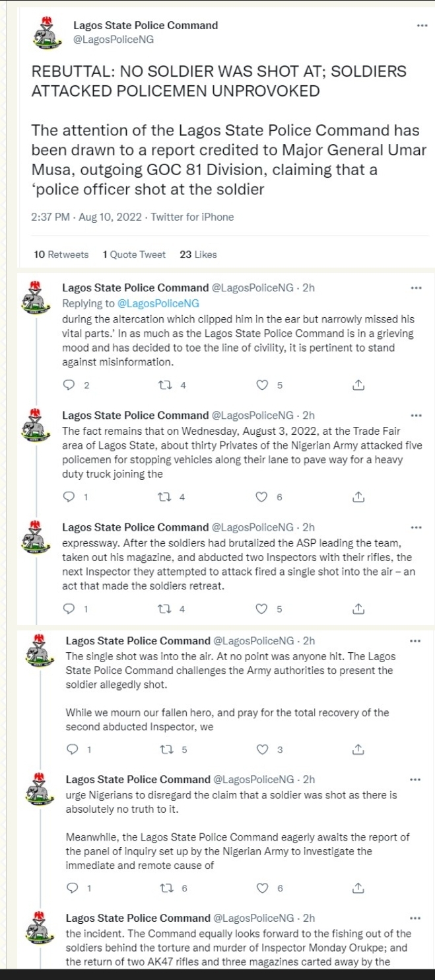This screenshot has height=980, width=435.
Task: Share the 'expressway. After the soldiers' tweet
Action: coord(358,609)
